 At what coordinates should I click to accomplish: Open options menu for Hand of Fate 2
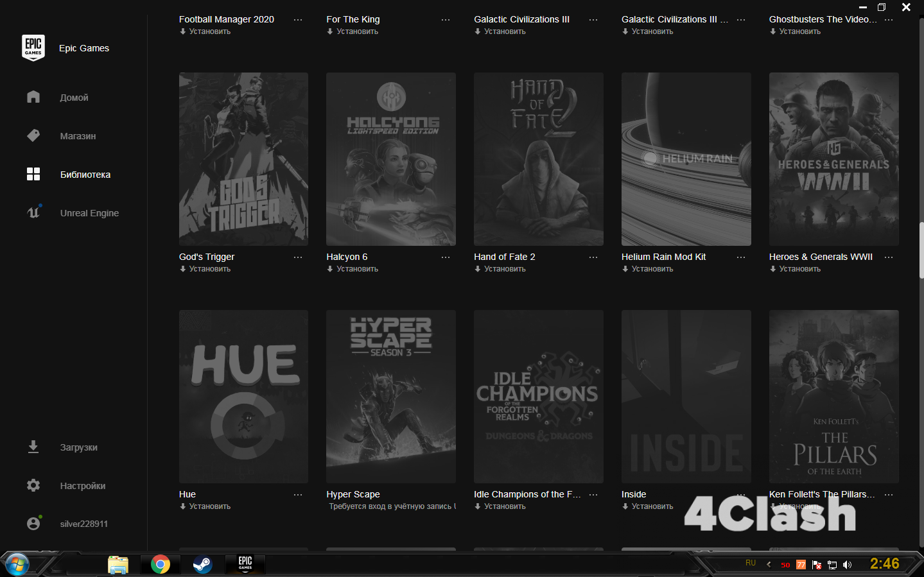593,257
